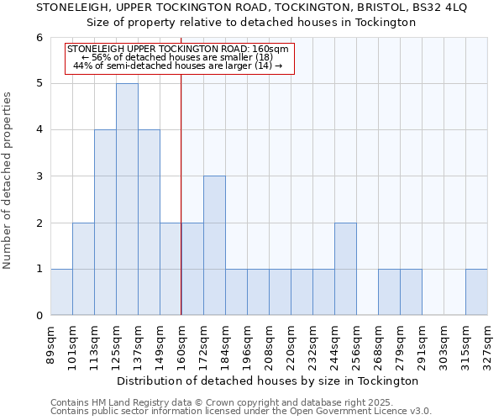Click the red annotation box for 160sqm

[x=180, y=59]
